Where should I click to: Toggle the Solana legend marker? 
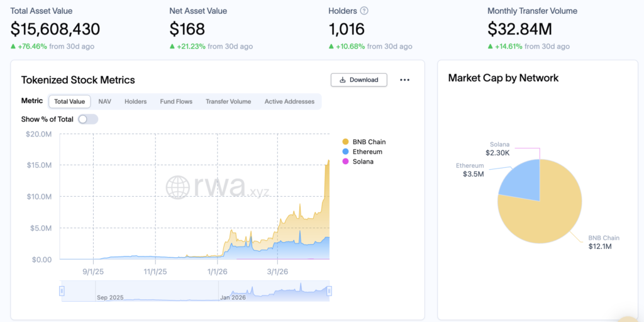[345, 162]
